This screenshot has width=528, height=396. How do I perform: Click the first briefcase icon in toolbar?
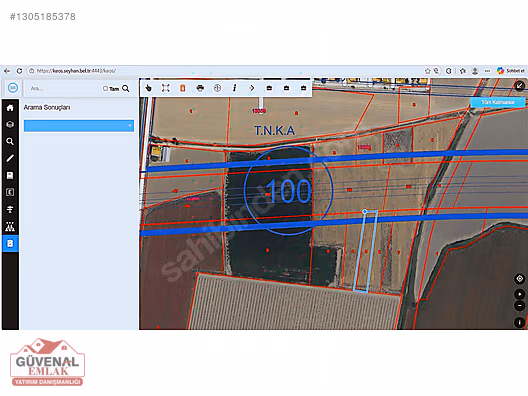tap(269, 88)
